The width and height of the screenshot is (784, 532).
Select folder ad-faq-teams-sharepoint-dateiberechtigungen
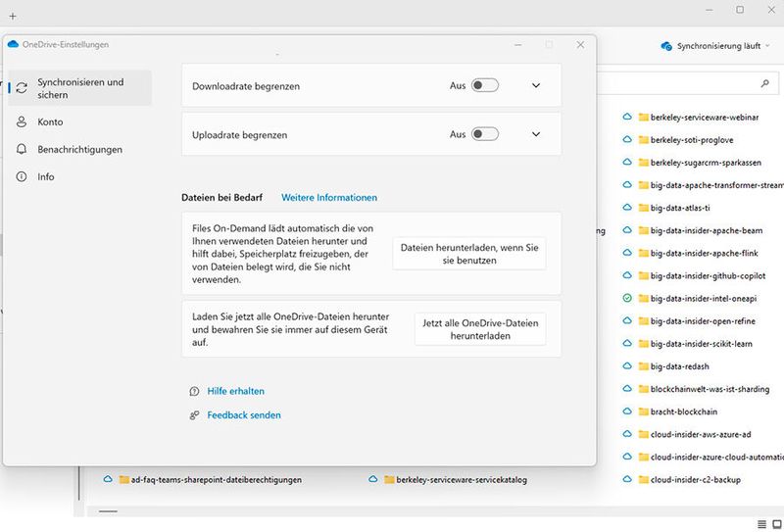coord(216,480)
